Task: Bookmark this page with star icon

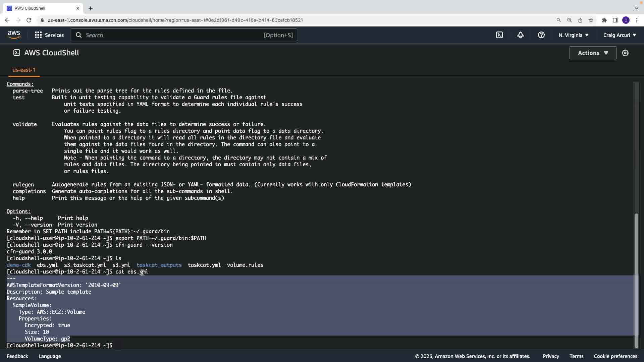Action: tap(591, 20)
